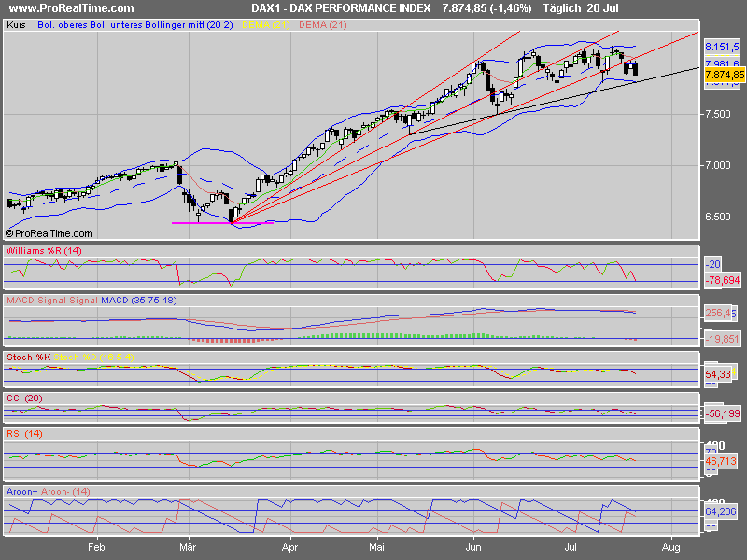
Task: Click the highlighted 7.874,85 current price tag
Action: pyautogui.click(x=725, y=75)
